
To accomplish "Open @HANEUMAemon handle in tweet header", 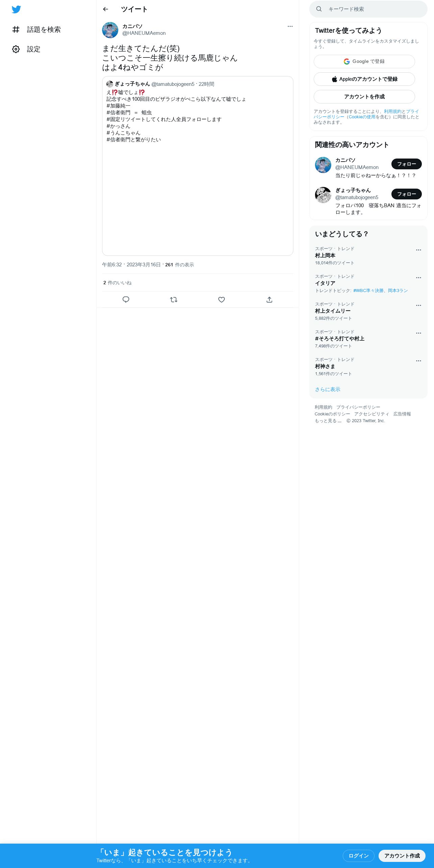I will [144, 33].
